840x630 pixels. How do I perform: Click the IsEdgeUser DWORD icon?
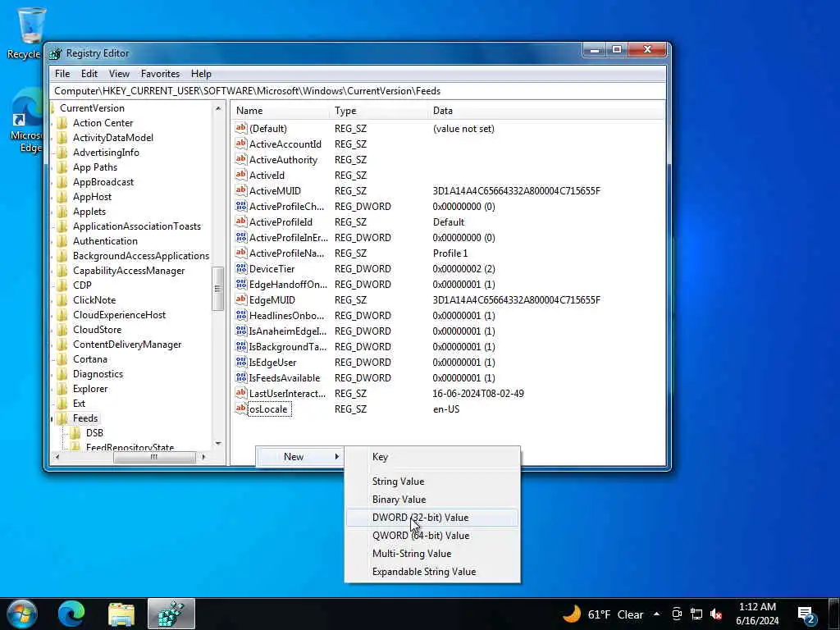click(x=241, y=362)
